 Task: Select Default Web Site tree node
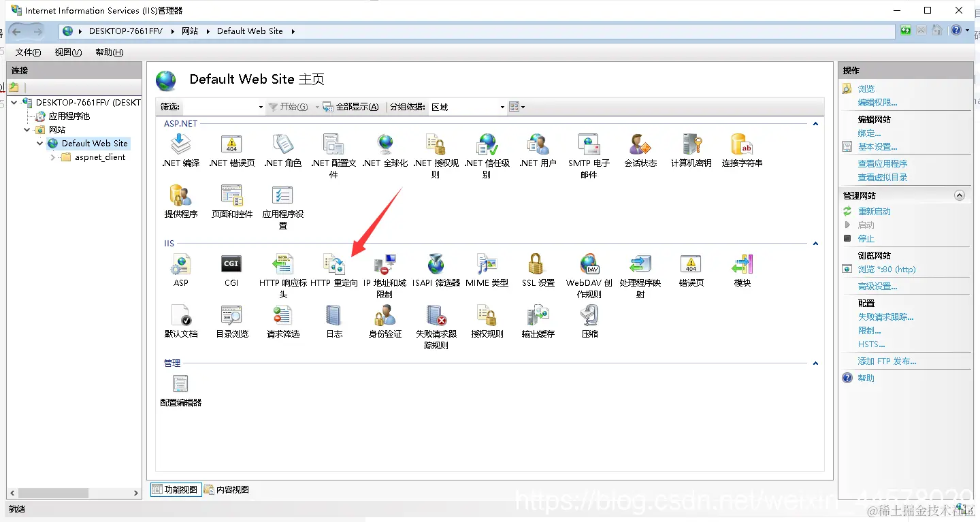tap(95, 144)
